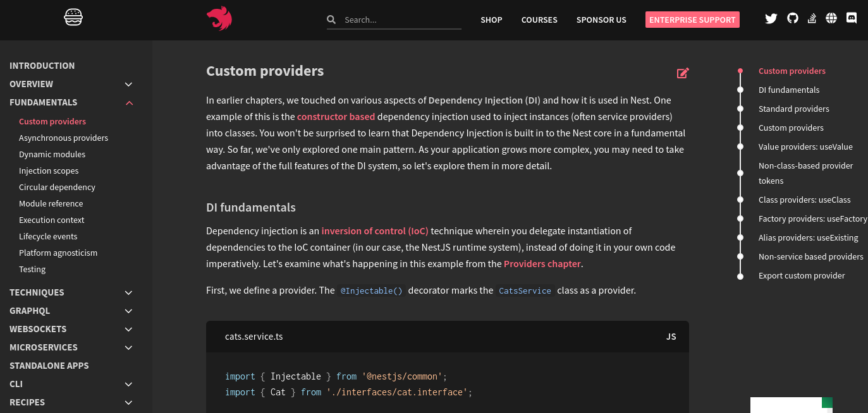
Task: Open Circular dependency page
Action: (57, 187)
